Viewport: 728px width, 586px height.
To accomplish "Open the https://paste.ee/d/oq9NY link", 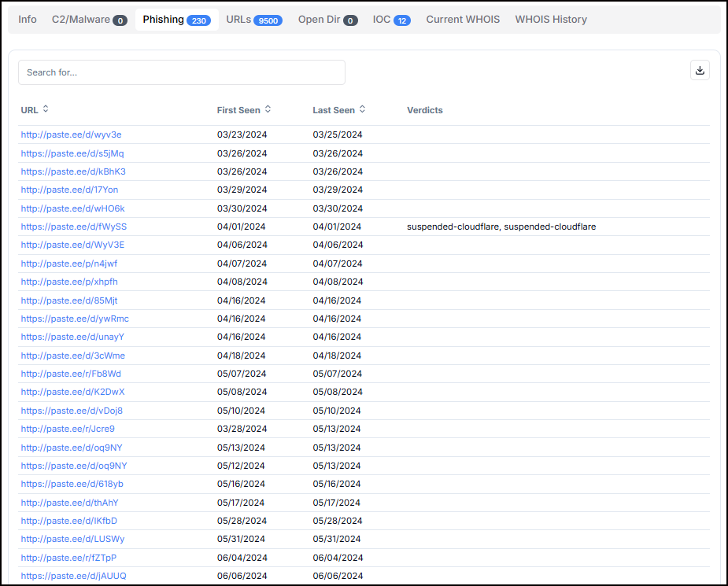I will [x=74, y=466].
